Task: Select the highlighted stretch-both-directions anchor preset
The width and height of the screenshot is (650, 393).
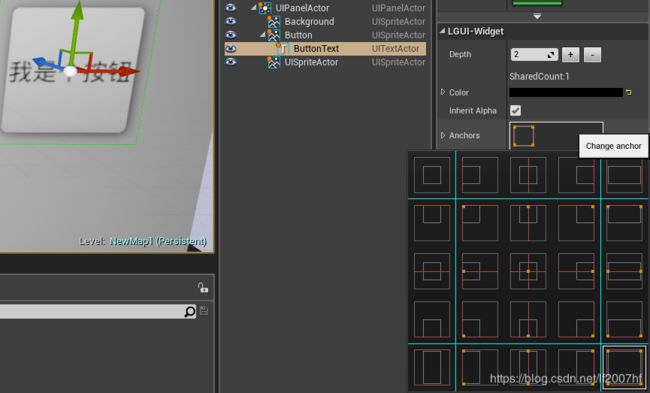Action: [624, 367]
